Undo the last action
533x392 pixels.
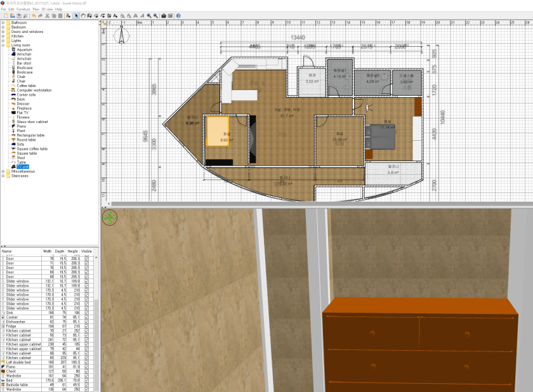(34, 16)
